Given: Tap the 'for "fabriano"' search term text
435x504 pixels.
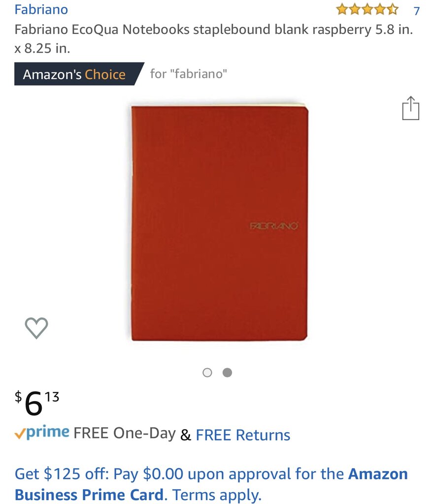Looking at the screenshot, I should [189, 74].
